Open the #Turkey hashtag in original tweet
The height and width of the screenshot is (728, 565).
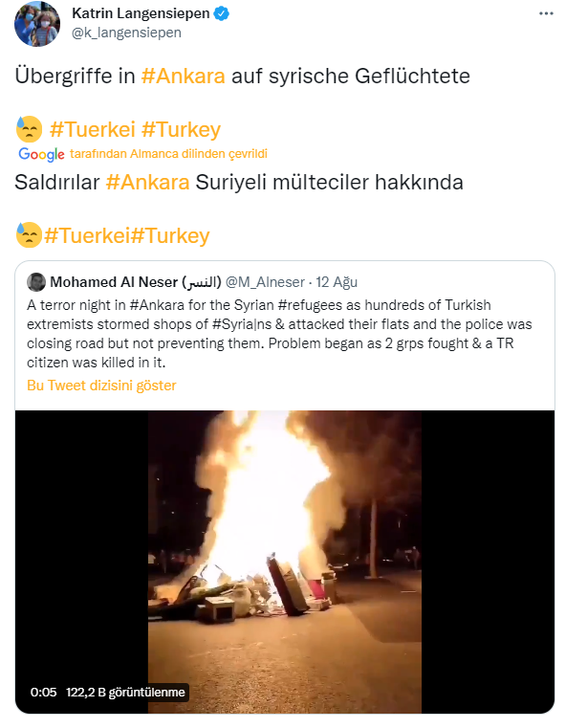[181, 130]
